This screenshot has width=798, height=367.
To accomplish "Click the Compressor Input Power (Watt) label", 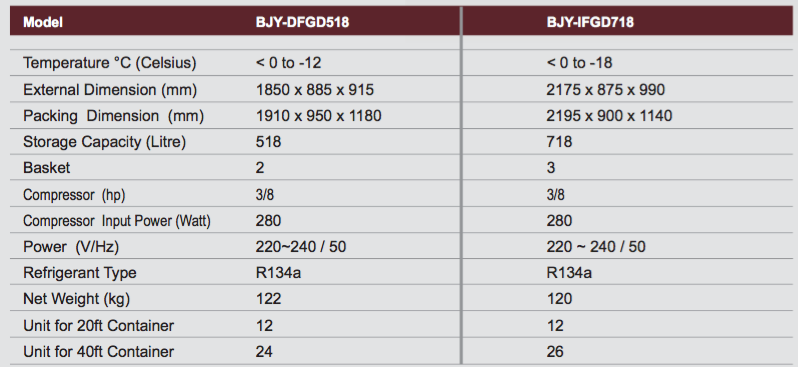I will [x=117, y=221].
